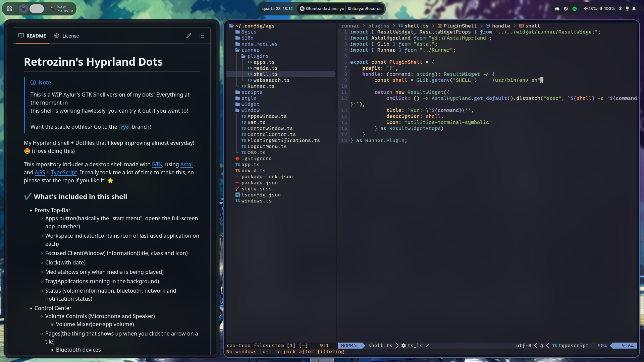The width and height of the screenshot is (644, 362).
Task: Click the handle breadcrumb symbol
Action: coord(498,26)
